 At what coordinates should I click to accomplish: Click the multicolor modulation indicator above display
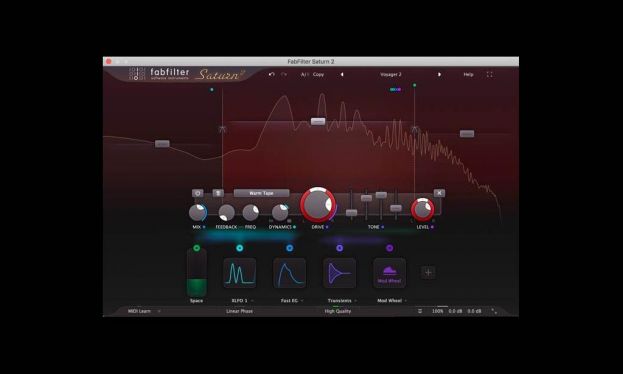(395, 89)
